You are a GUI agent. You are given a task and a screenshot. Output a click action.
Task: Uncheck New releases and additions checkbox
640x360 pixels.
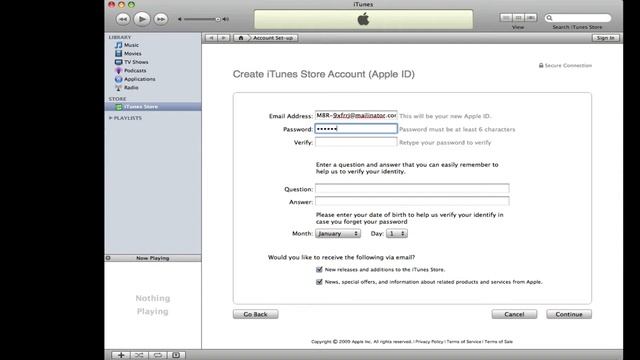point(319,269)
